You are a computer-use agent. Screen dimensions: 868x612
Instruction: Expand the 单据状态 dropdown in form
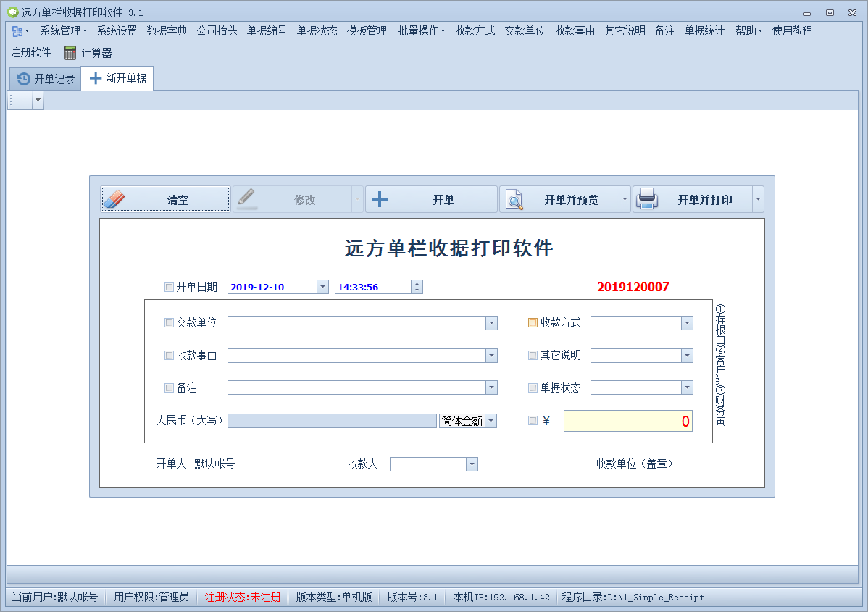click(686, 387)
